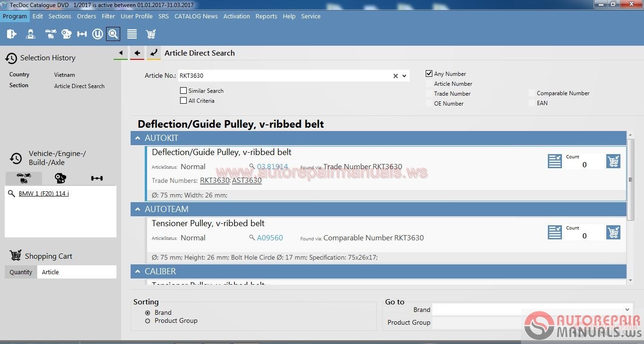644x344 pixels.
Task: Open the Filter menu
Action: coord(108,16)
